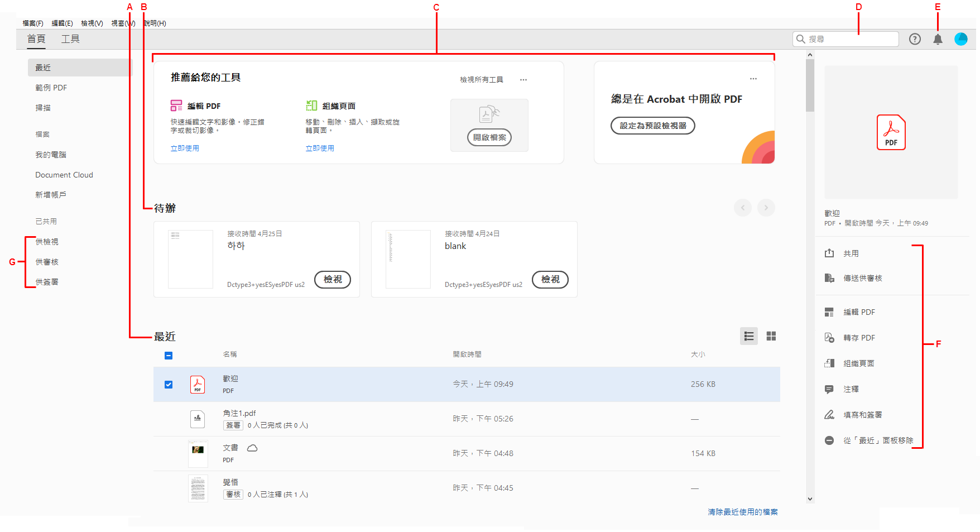Click the blank document thumbnail
Image resolution: width=980 pixels, height=532 pixels.
[x=408, y=259]
